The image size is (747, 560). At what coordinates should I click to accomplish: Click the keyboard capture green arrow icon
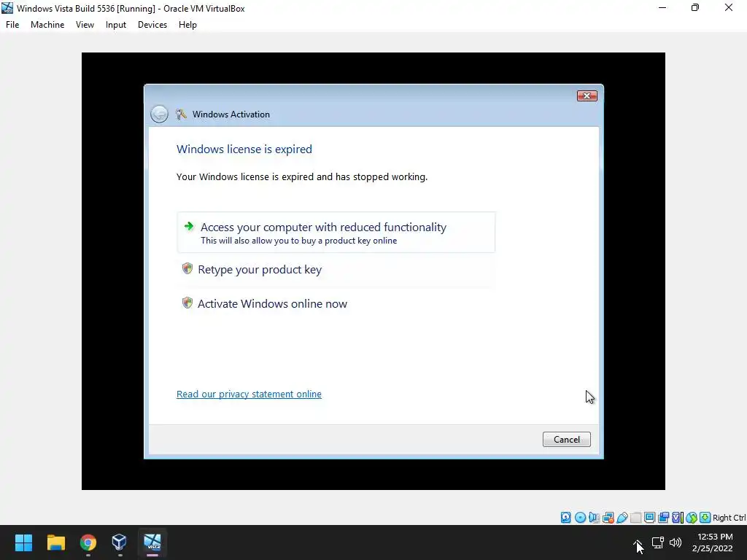[x=705, y=518]
